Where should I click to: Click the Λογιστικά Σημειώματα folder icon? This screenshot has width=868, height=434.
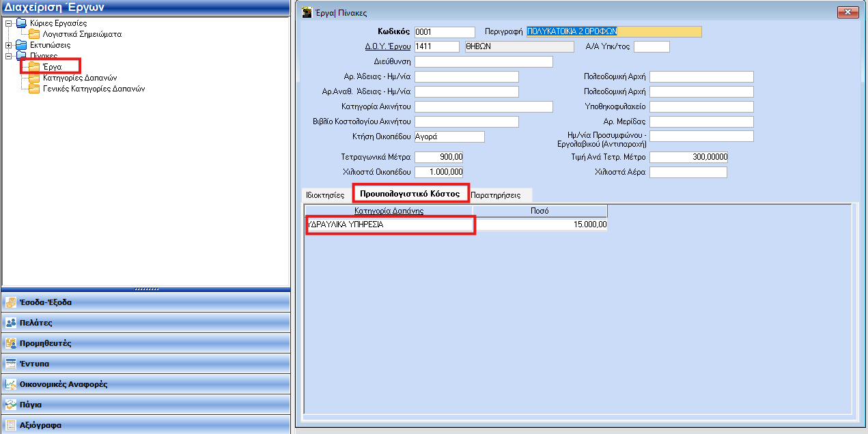pos(34,34)
